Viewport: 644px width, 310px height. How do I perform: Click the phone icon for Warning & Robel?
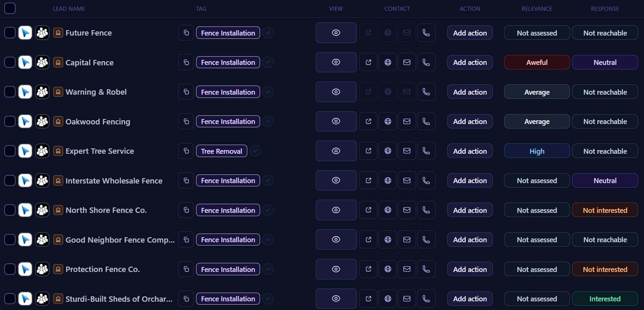coord(426,92)
